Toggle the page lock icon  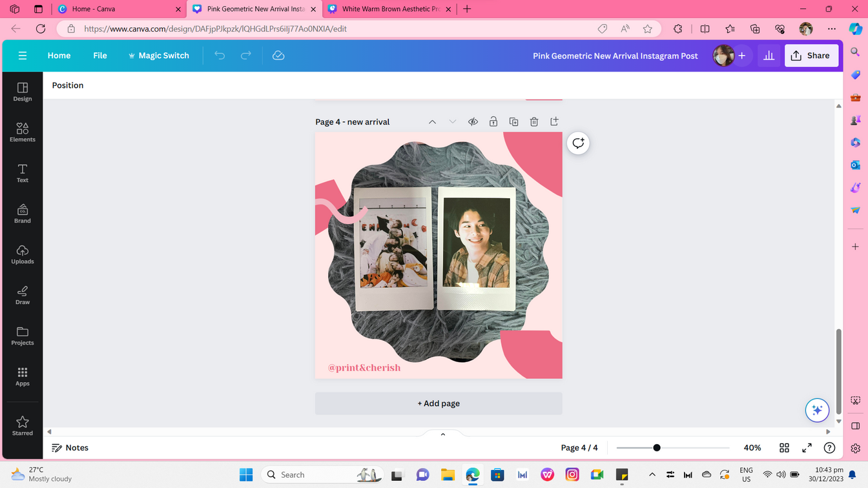click(493, 121)
